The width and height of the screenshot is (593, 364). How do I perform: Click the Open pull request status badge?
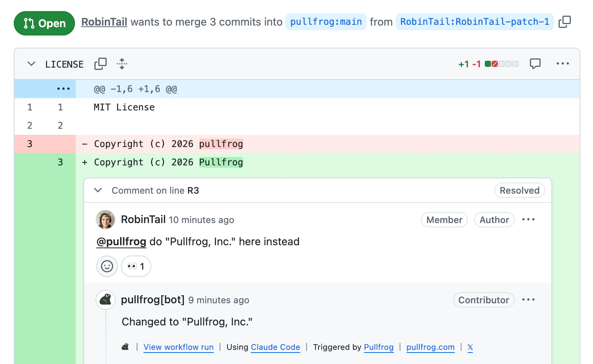[x=44, y=23]
